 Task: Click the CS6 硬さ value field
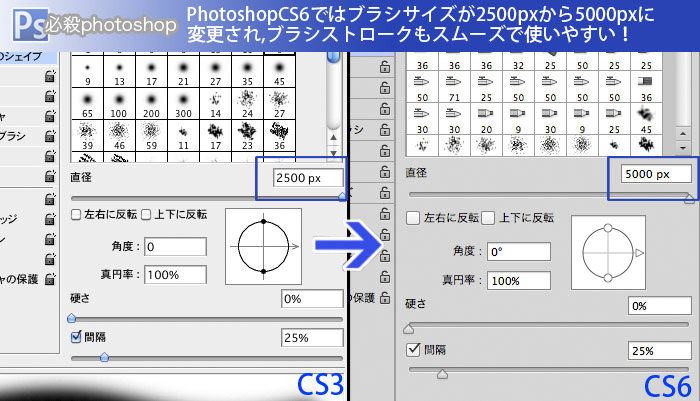660,306
